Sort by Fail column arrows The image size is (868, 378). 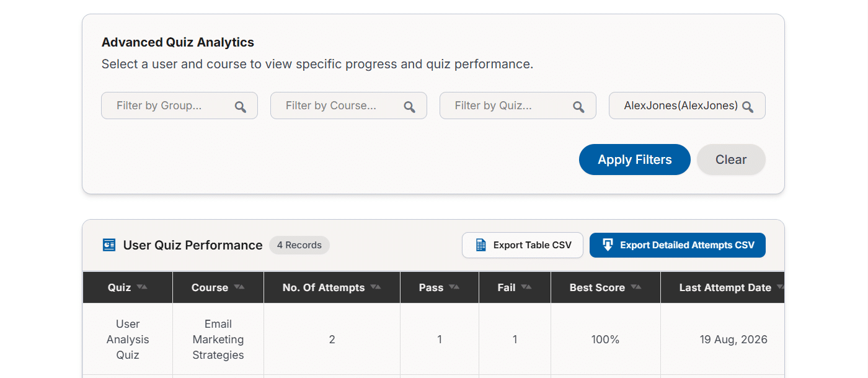[x=526, y=287]
